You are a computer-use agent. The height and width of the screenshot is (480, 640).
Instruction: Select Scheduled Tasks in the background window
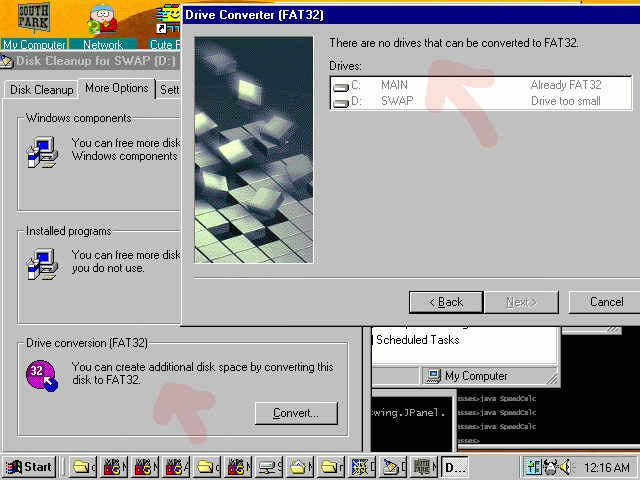pyautogui.click(x=418, y=340)
